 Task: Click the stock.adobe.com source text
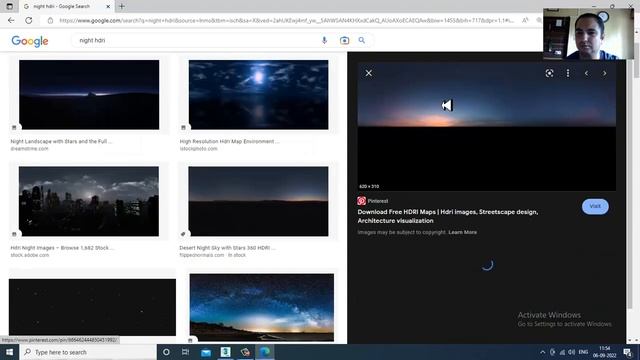pos(30,255)
